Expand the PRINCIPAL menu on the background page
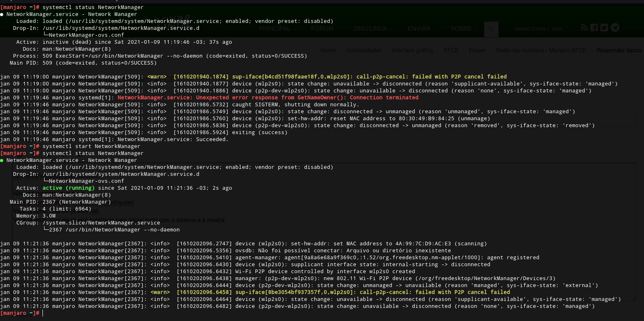The height and width of the screenshot is (321, 644). 278,29
